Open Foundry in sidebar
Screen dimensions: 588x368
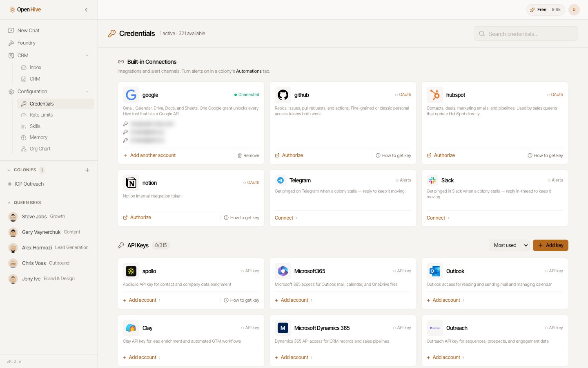[x=49, y=43]
